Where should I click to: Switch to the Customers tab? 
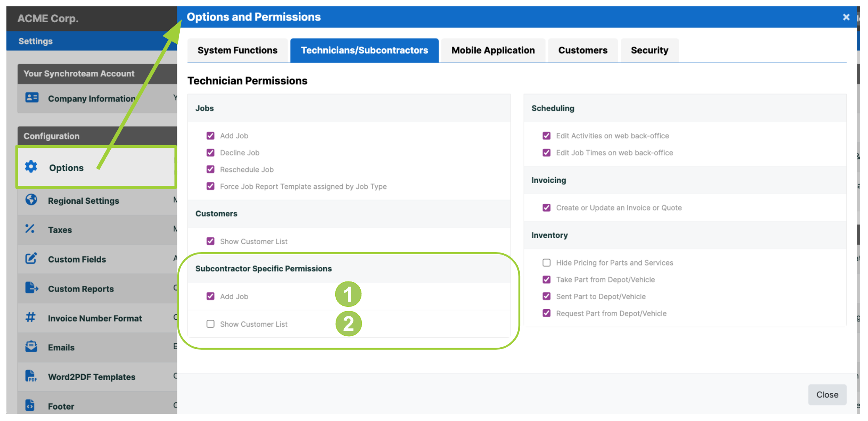click(583, 50)
